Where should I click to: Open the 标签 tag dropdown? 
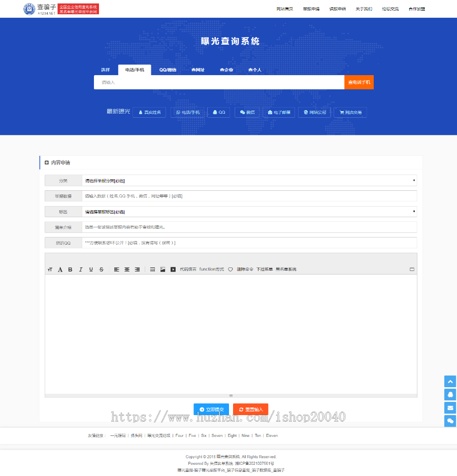point(249,212)
